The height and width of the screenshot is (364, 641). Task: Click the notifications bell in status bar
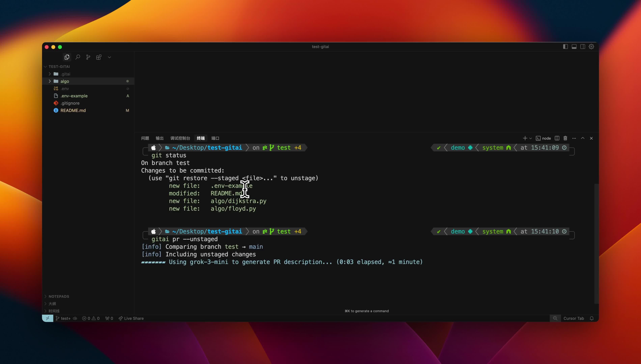pyautogui.click(x=591, y=318)
